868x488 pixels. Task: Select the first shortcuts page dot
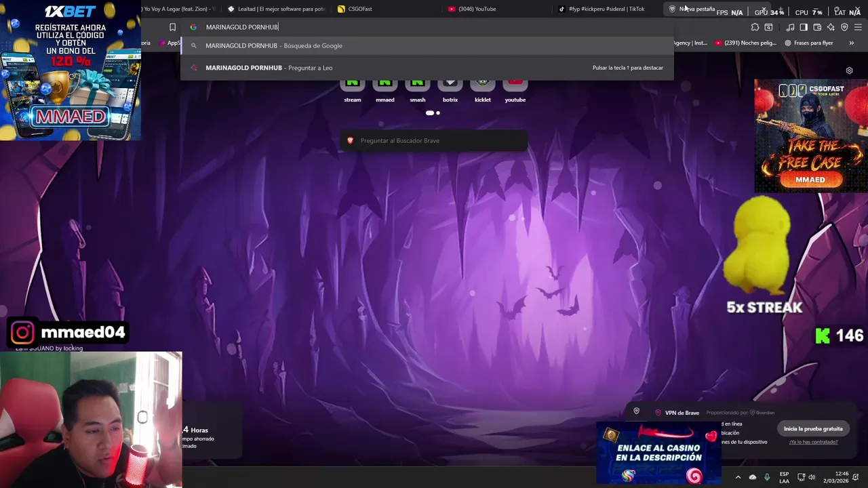(x=429, y=113)
